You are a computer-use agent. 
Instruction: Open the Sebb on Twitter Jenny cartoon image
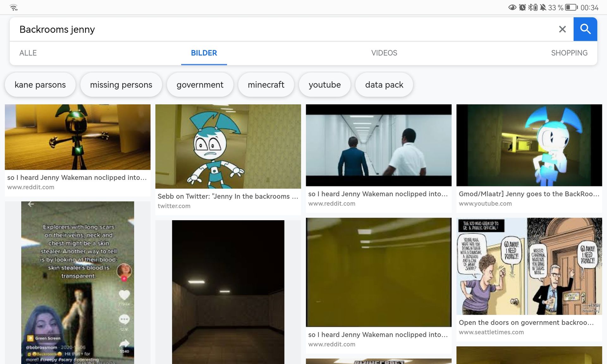(x=228, y=146)
